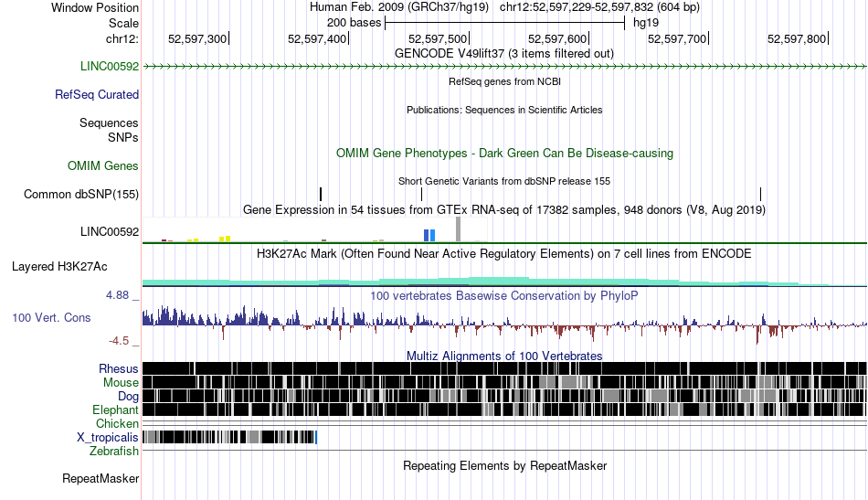Click the Short Genetic Variants dbSNP title

click(x=504, y=181)
